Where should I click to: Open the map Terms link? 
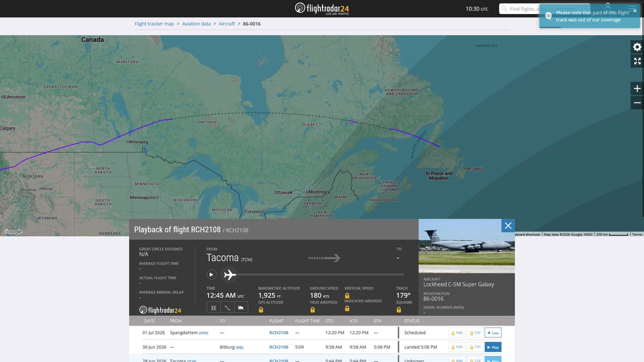[x=636, y=234]
